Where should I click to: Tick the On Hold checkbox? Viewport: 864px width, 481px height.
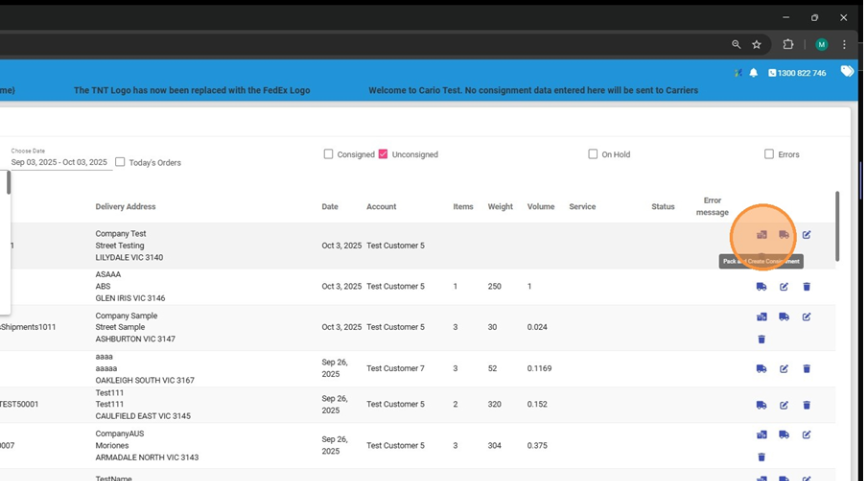point(593,155)
